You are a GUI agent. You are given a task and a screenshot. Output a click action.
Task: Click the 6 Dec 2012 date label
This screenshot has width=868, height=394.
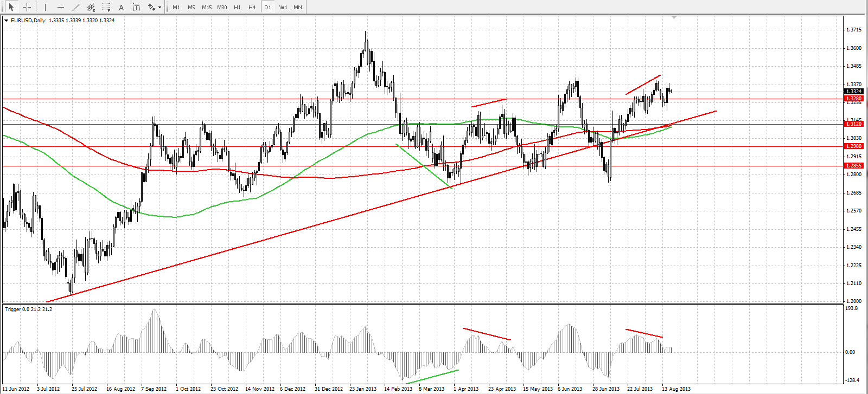(x=293, y=389)
